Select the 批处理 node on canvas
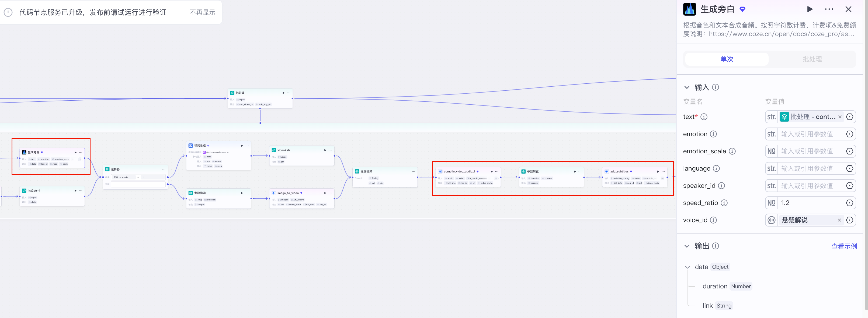 [260, 98]
